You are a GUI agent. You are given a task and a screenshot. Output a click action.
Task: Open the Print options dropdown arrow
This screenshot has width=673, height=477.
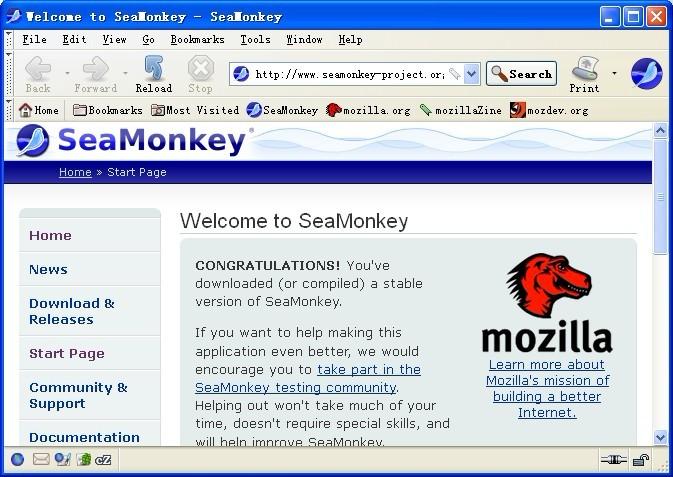[x=614, y=73]
